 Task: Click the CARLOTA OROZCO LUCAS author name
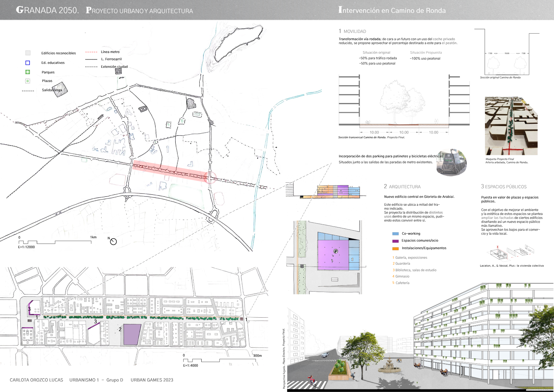coord(37,380)
